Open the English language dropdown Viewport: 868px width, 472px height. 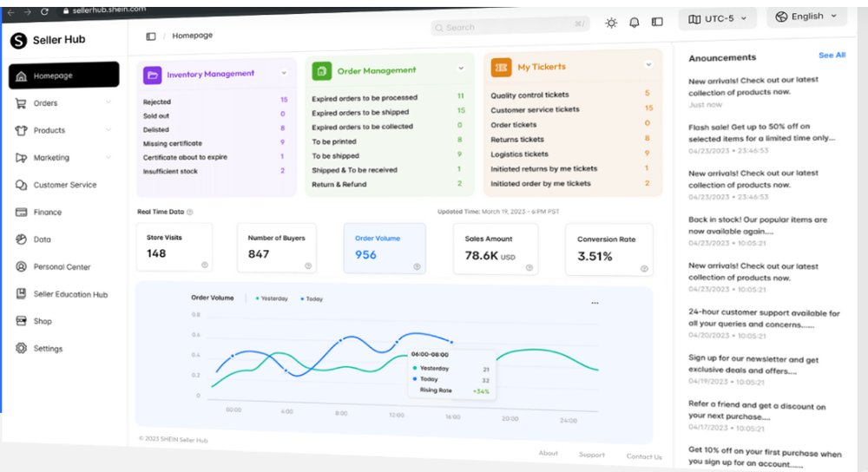click(807, 16)
